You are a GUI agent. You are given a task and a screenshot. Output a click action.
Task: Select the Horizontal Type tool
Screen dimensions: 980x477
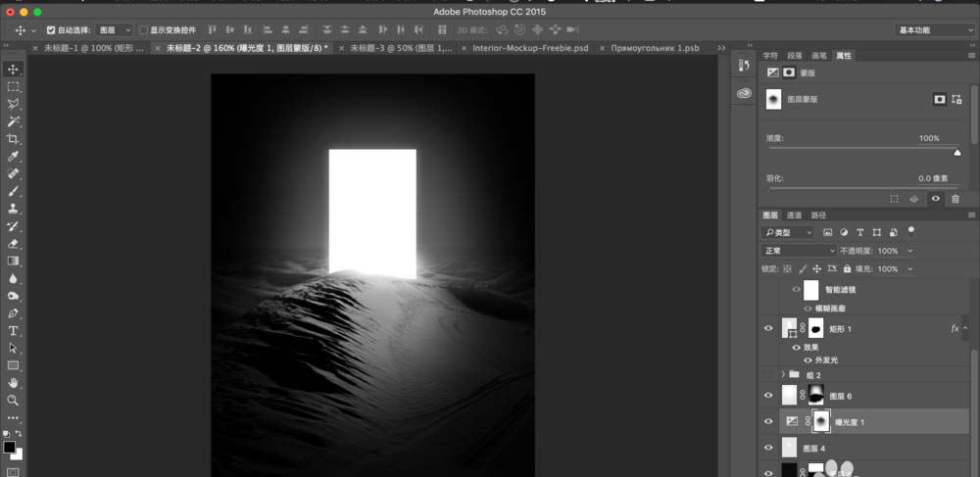pos(13,330)
